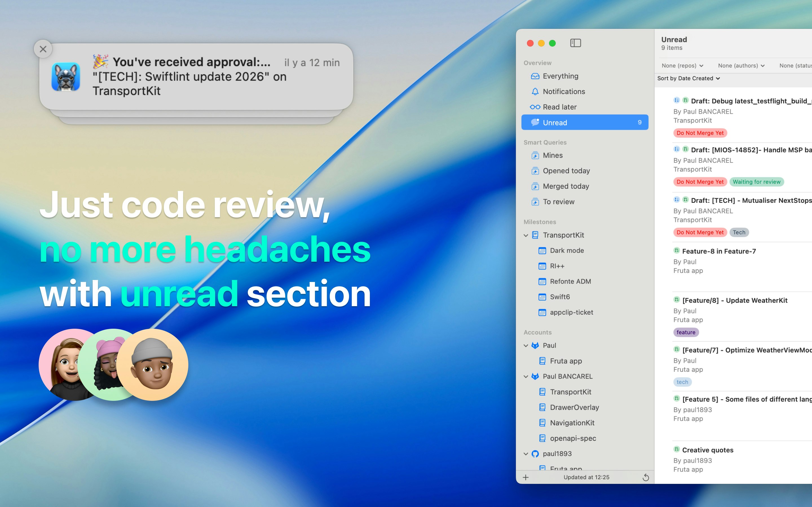Open Read later with the glasses icon
Image resolution: width=812 pixels, height=507 pixels.
click(535, 107)
